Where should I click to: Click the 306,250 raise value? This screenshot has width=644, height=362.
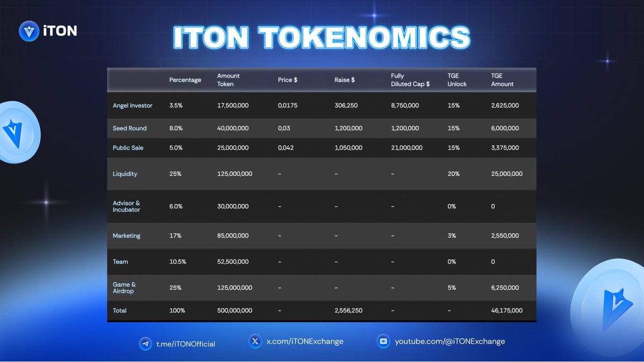pos(346,106)
